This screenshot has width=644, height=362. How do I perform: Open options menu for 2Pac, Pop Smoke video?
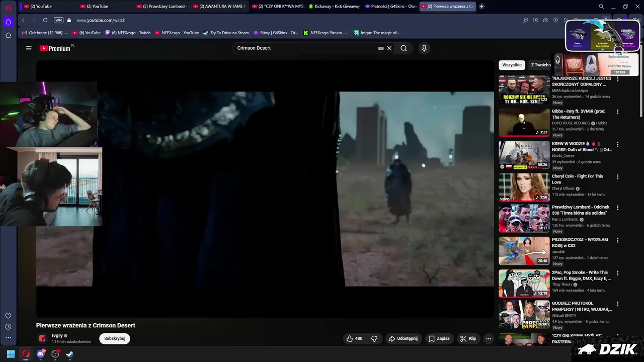pos(618,273)
